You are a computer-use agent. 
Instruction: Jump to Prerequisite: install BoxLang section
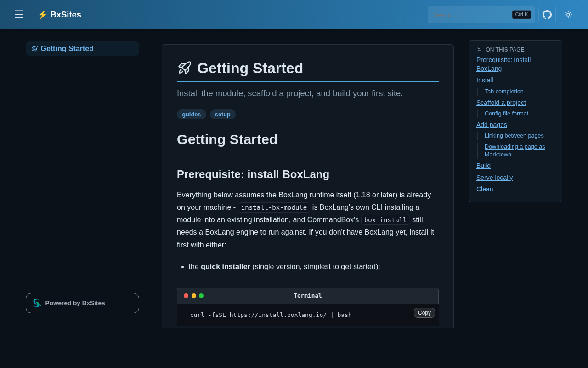click(503, 64)
